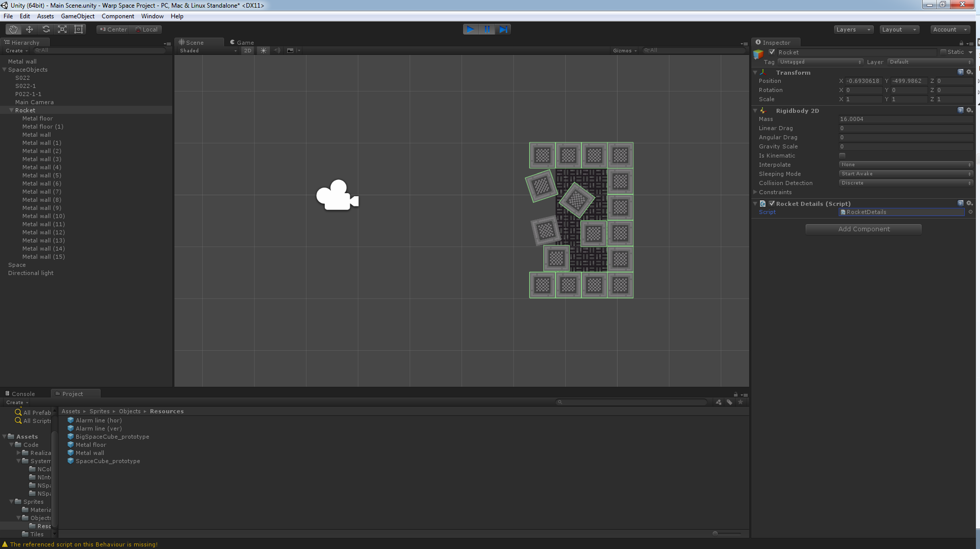Toggle the Static checkbox

click(943, 52)
